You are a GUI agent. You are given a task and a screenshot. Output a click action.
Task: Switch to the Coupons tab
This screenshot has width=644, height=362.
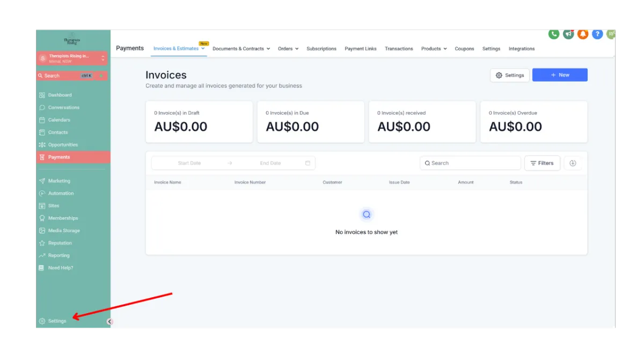pos(464,49)
